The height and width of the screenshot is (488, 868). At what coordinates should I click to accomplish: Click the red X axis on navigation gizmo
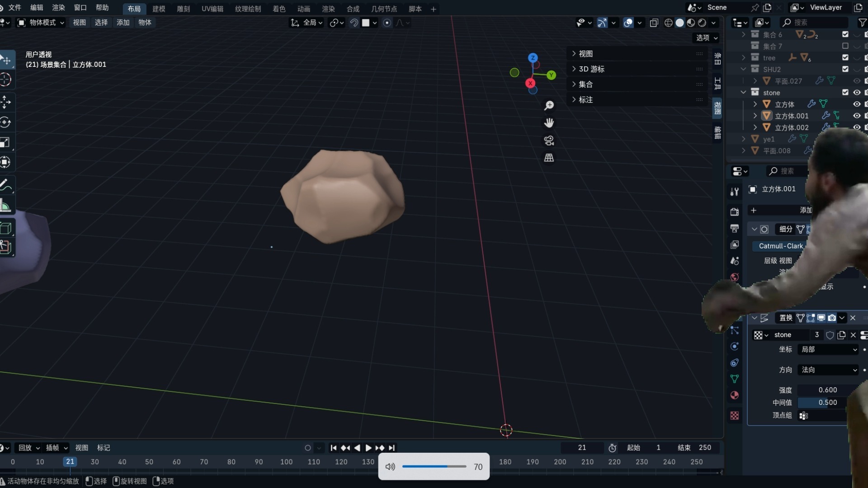530,83
